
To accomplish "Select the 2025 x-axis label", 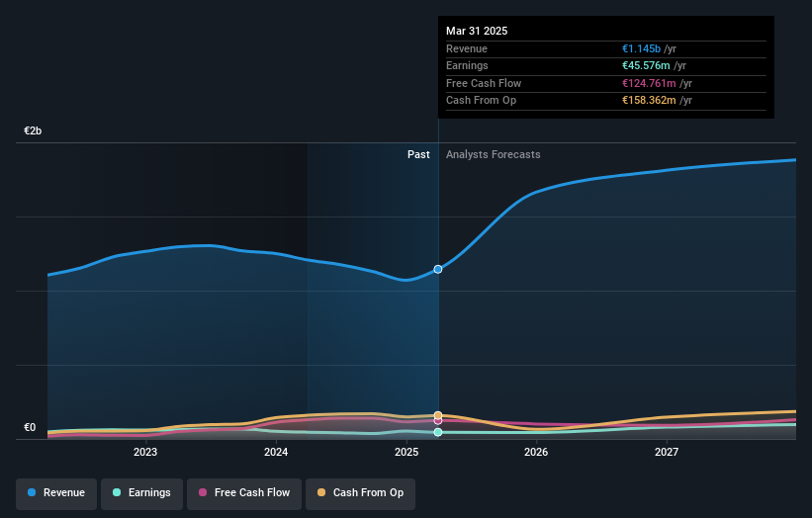I will 406,452.
